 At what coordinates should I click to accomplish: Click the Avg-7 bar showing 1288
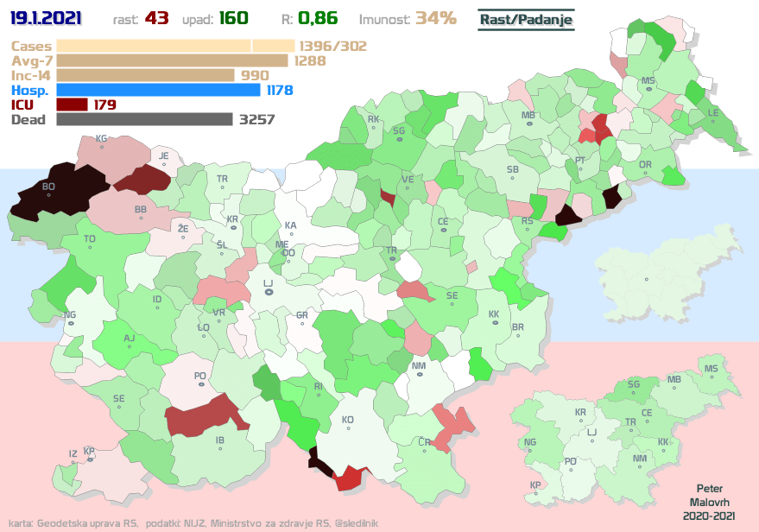pyautogui.click(x=172, y=60)
